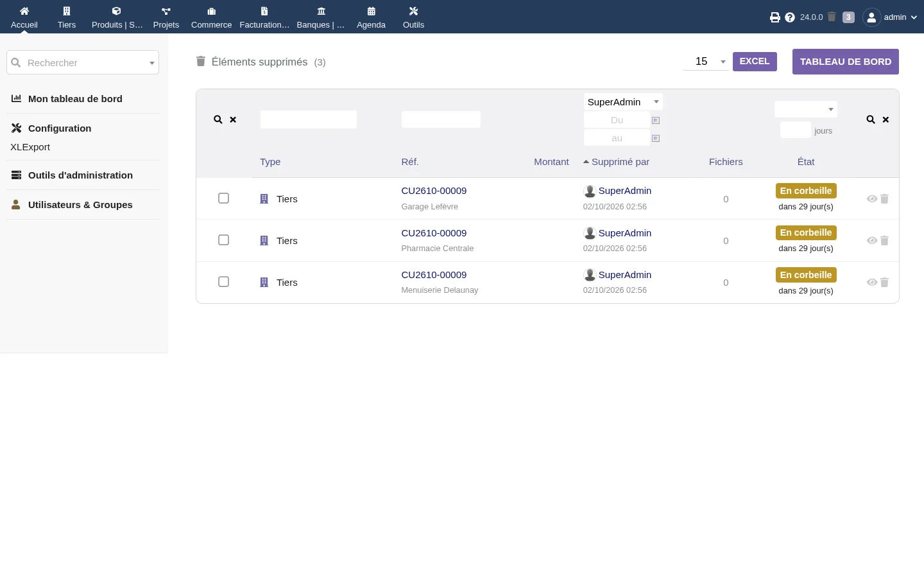The width and height of the screenshot is (924, 578).
Task: Tick the checkbox for Menuiserie Delaunay
Action: tap(223, 281)
